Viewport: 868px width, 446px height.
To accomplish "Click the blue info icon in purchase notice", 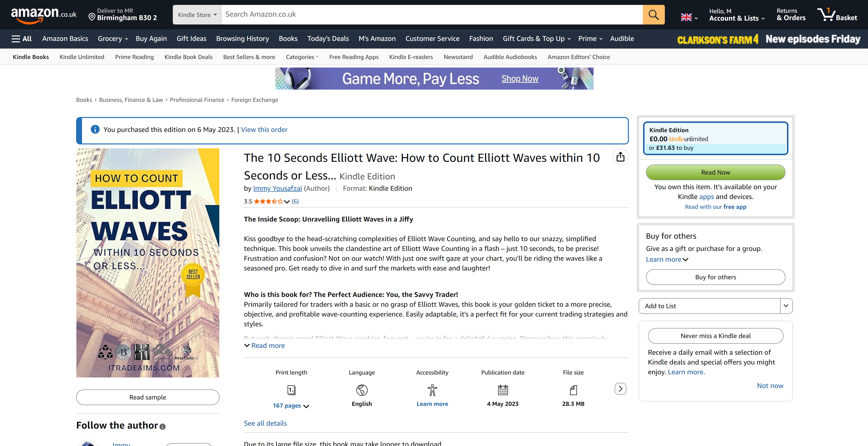I will (95, 129).
